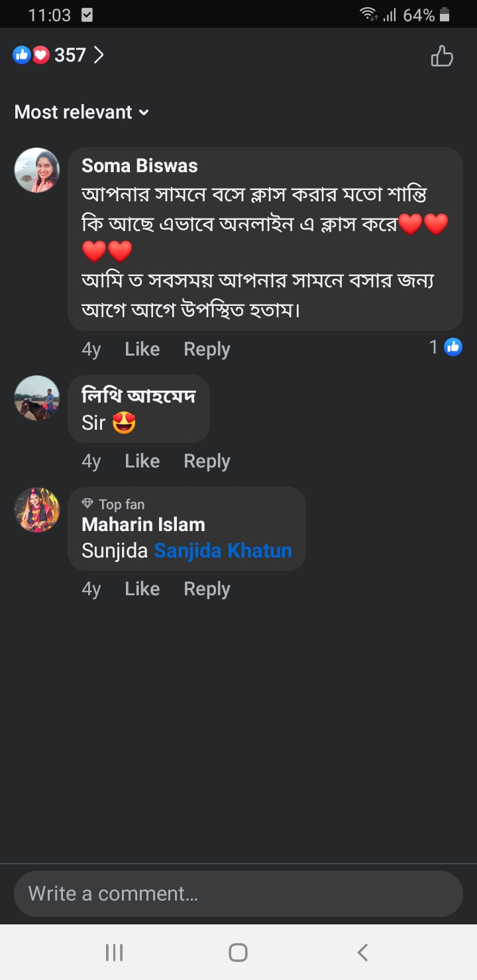This screenshot has height=980, width=477.
Task: Tap the thumbs-up like icon at top
Action: pos(442,56)
